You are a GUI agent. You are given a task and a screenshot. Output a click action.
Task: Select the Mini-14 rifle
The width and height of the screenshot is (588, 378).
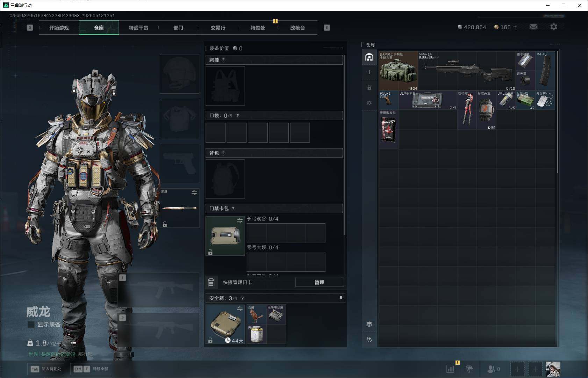coord(467,71)
